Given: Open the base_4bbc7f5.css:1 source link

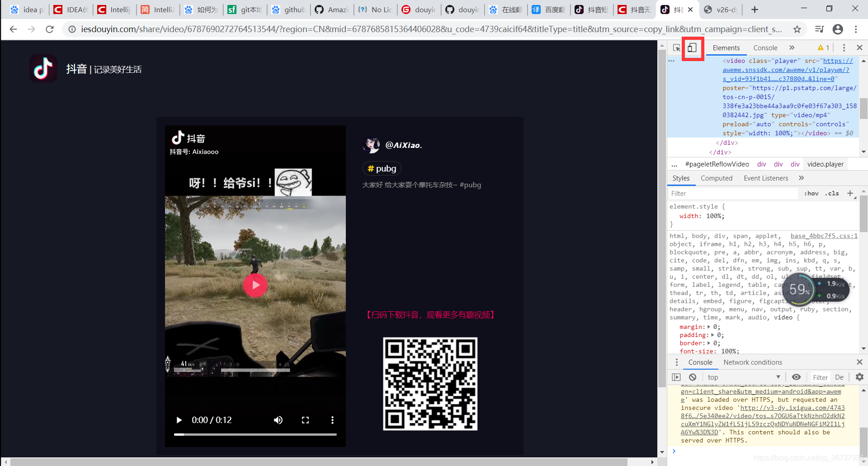Looking at the screenshot, I should (x=824, y=236).
